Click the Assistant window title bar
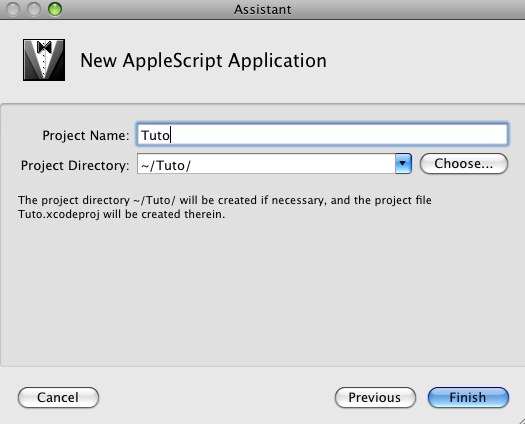The height and width of the screenshot is (424, 525). [x=262, y=9]
